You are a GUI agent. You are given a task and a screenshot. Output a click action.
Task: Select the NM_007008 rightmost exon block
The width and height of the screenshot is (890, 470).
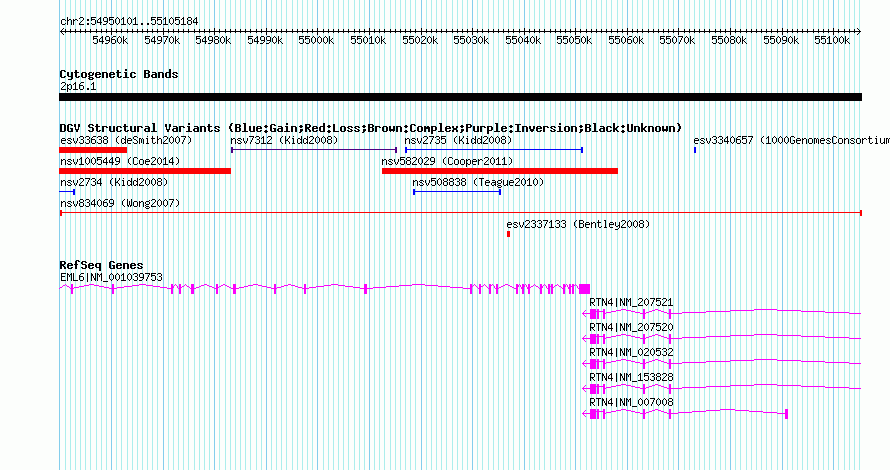[x=786, y=414]
